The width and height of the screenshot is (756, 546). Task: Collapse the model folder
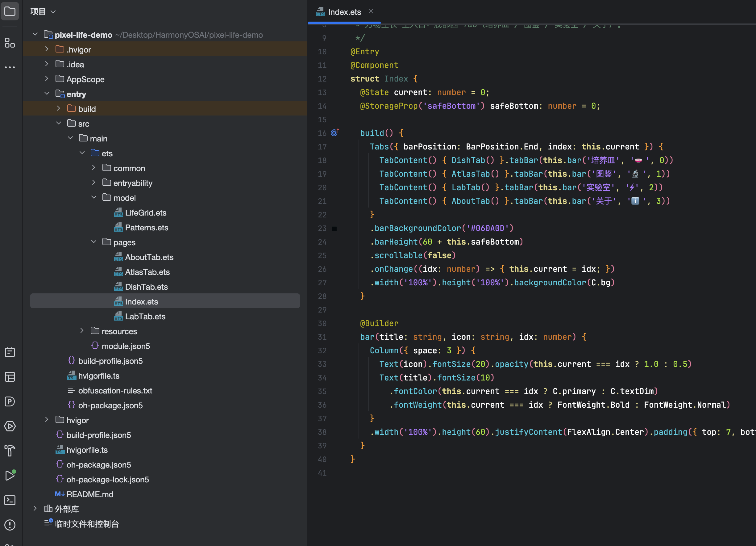(94, 197)
